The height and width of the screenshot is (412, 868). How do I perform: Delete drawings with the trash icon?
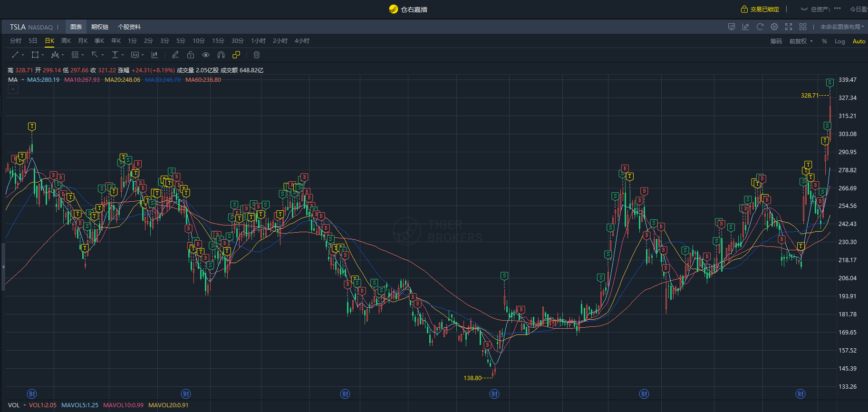tap(257, 55)
